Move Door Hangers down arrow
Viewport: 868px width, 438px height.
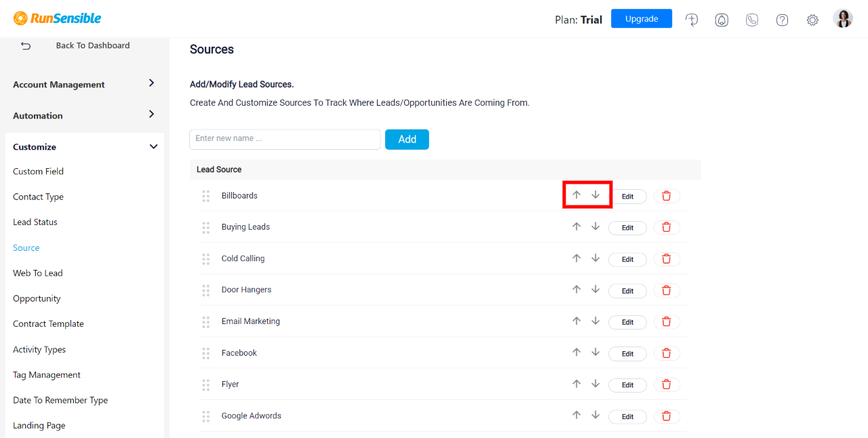coord(595,289)
